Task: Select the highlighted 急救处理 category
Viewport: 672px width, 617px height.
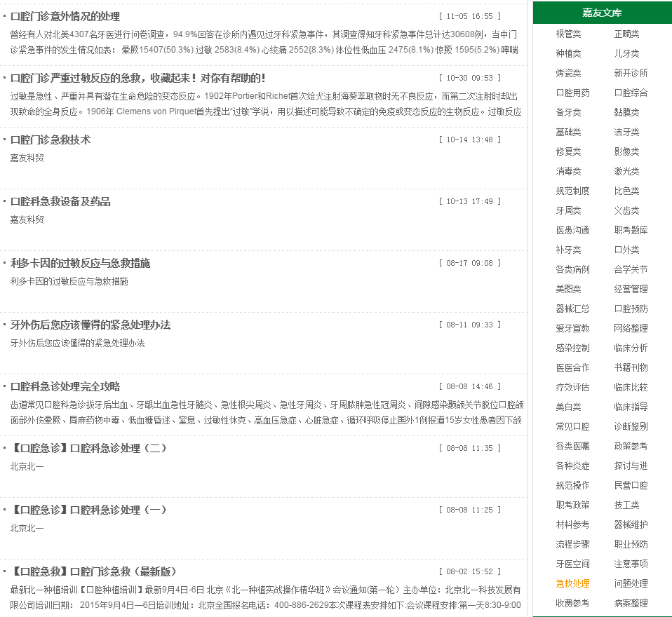Action: 572,583
